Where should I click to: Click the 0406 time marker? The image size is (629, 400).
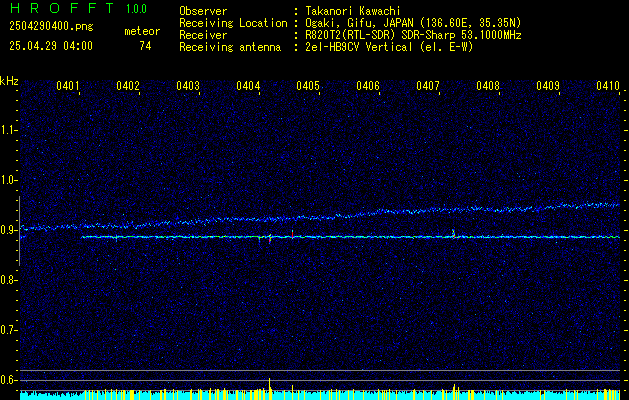tap(368, 86)
